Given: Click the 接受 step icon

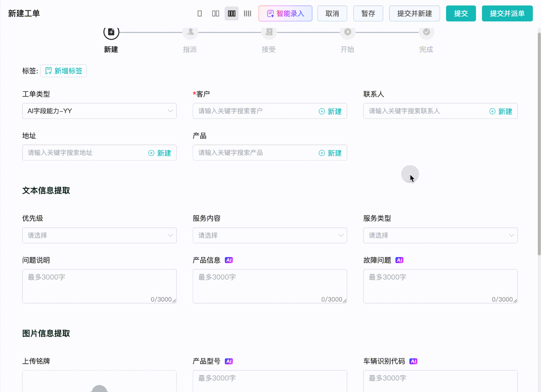Looking at the screenshot, I should [x=269, y=32].
